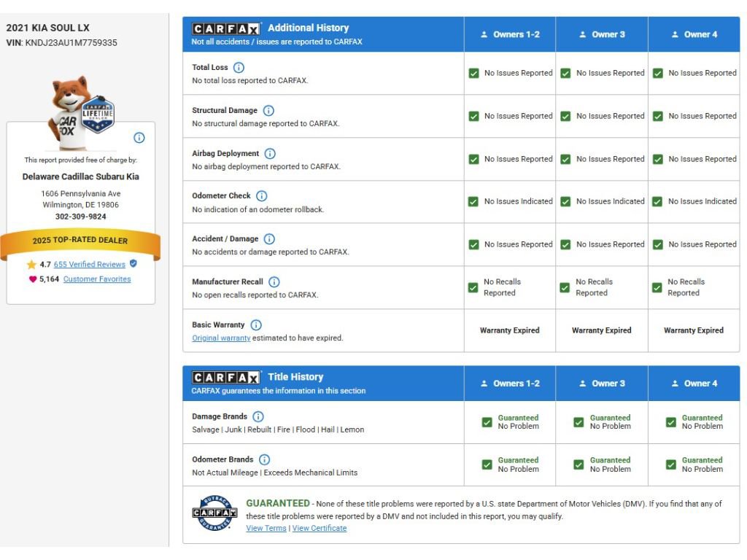Image resolution: width=747 pixels, height=560 pixels.
Task: Click the 1606 Pennsylvania Ave address line
Action: coord(80,194)
